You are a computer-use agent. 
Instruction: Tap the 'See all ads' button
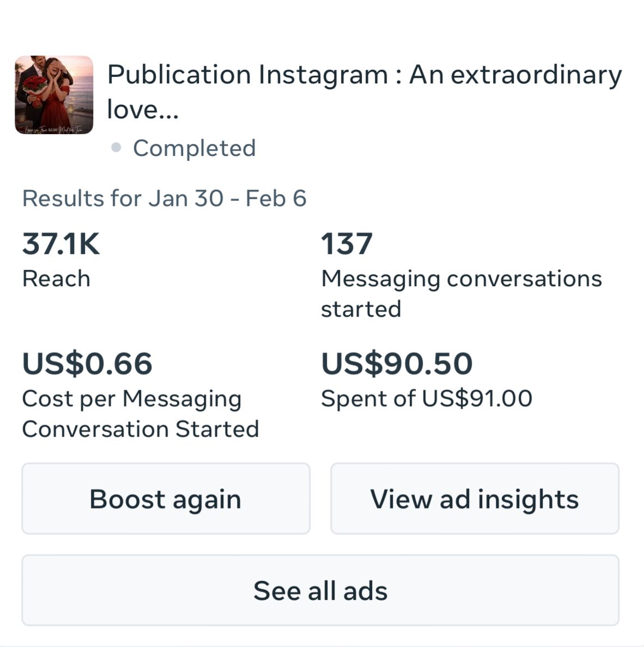(x=320, y=590)
